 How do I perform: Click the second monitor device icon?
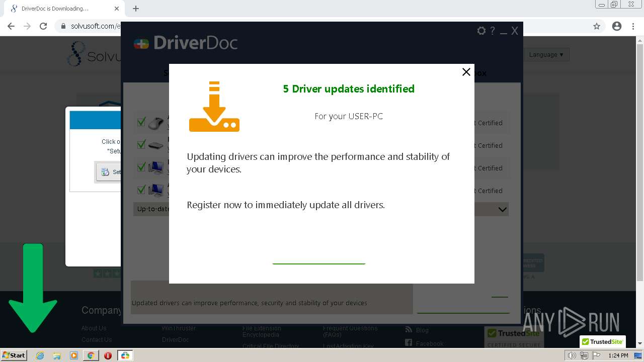[156, 191]
